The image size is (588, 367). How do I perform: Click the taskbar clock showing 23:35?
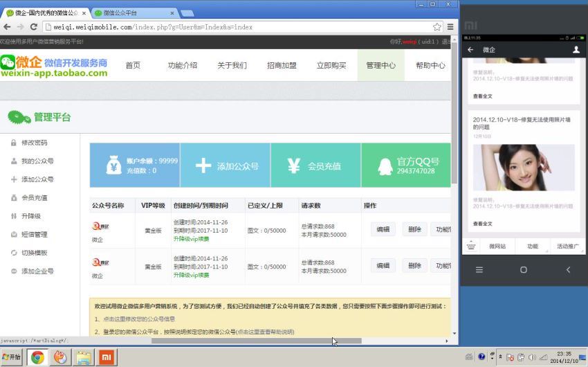[564, 357]
